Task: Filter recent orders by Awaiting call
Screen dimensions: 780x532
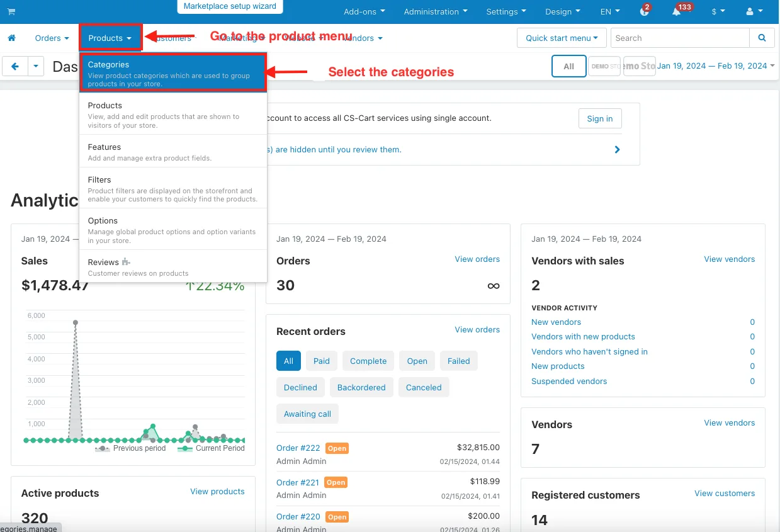Action: [x=307, y=414]
